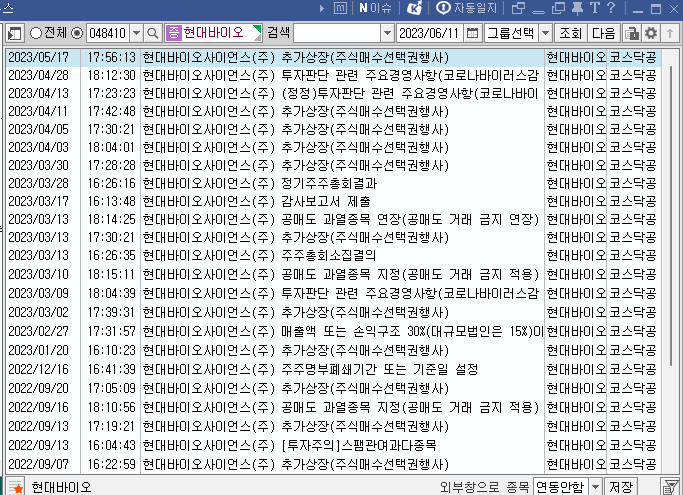Click favorites star list icon

pos(15,487)
